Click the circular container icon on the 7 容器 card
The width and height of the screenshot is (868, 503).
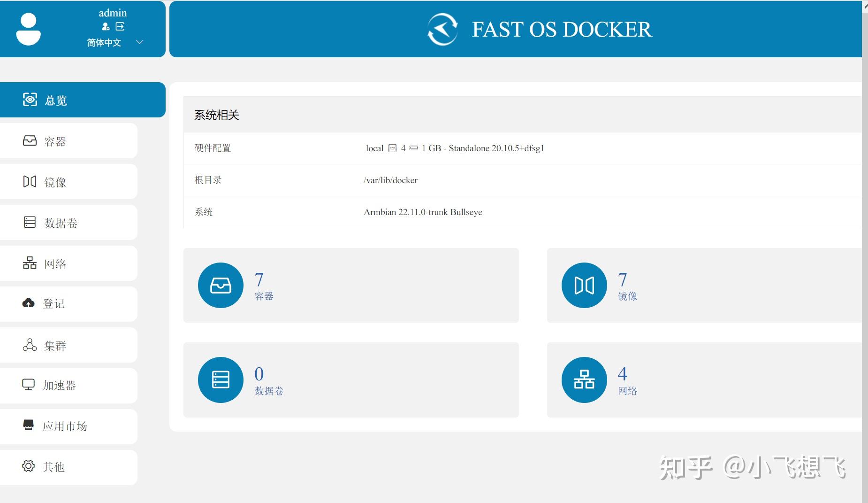[x=221, y=285]
